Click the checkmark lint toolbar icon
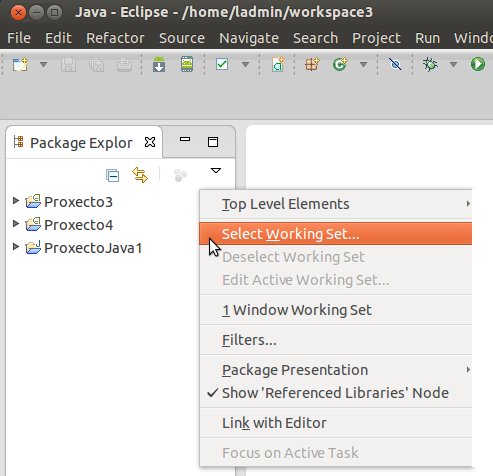Screen dimensions: 493x476 coord(222,64)
